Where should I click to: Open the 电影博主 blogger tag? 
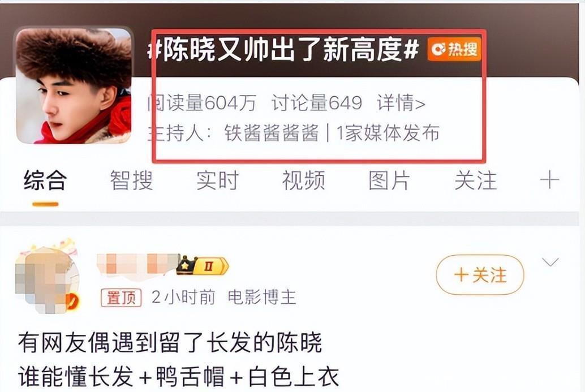coord(262,298)
